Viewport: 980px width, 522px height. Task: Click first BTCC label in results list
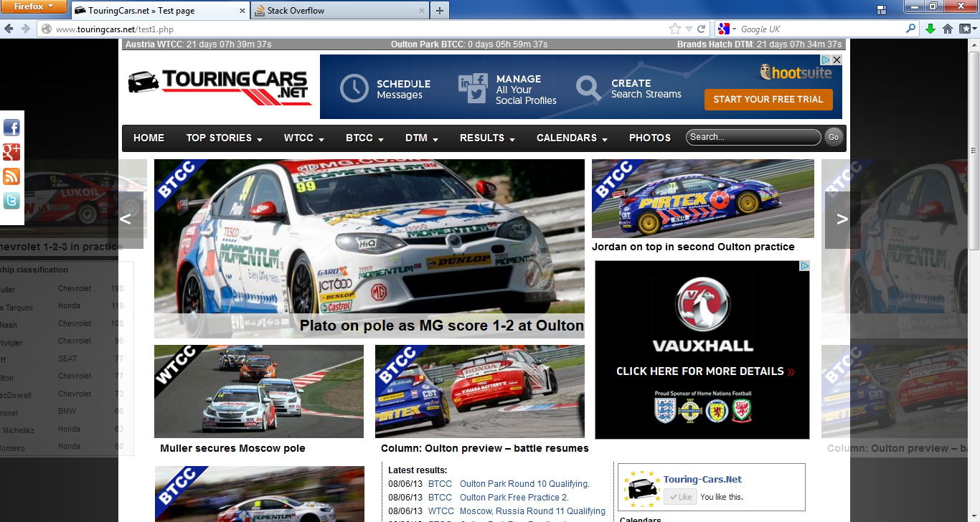pyautogui.click(x=440, y=484)
